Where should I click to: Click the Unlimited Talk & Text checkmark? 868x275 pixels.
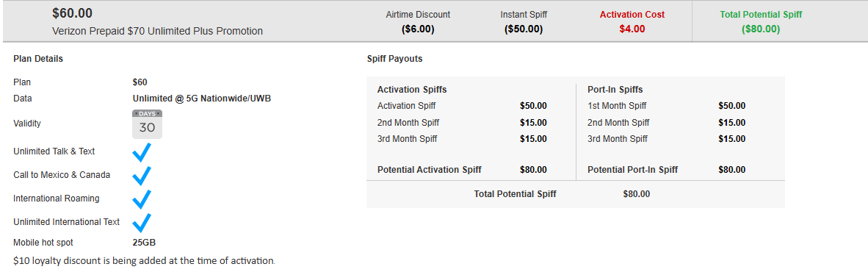(x=142, y=152)
